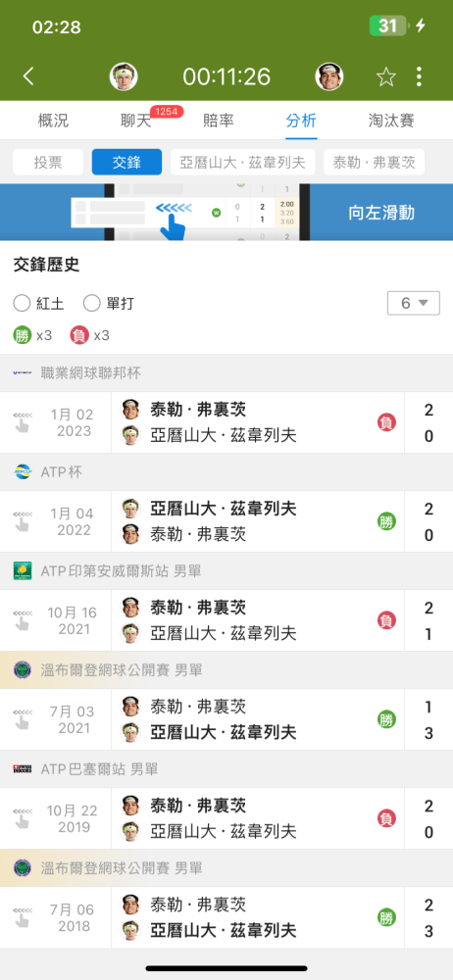Switch to the 概況 tab
The width and height of the screenshot is (453, 980).
pyautogui.click(x=53, y=120)
